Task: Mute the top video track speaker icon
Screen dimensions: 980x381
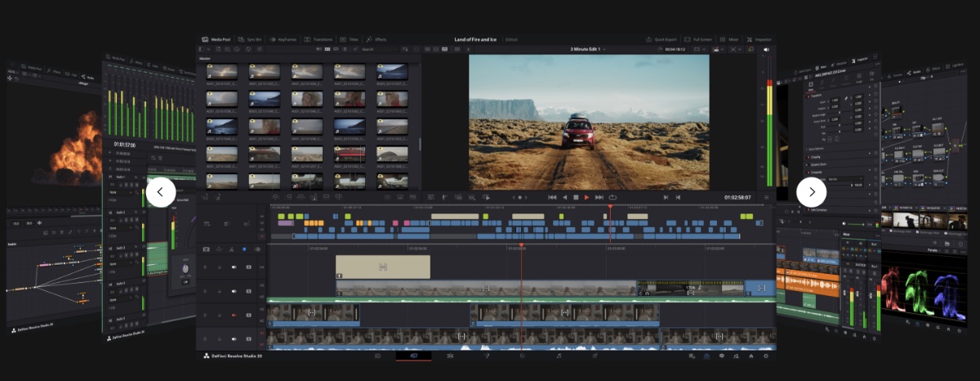Action: [x=234, y=267]
